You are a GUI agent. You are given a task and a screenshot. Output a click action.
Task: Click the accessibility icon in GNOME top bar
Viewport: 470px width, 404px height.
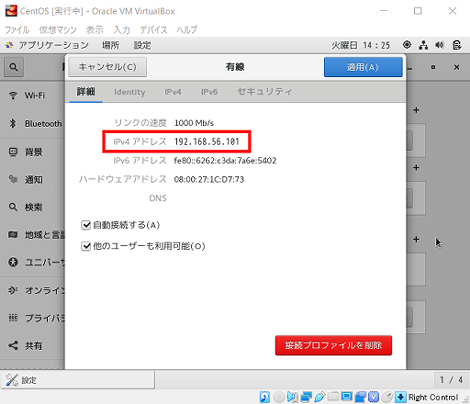(x=407, y=45)
